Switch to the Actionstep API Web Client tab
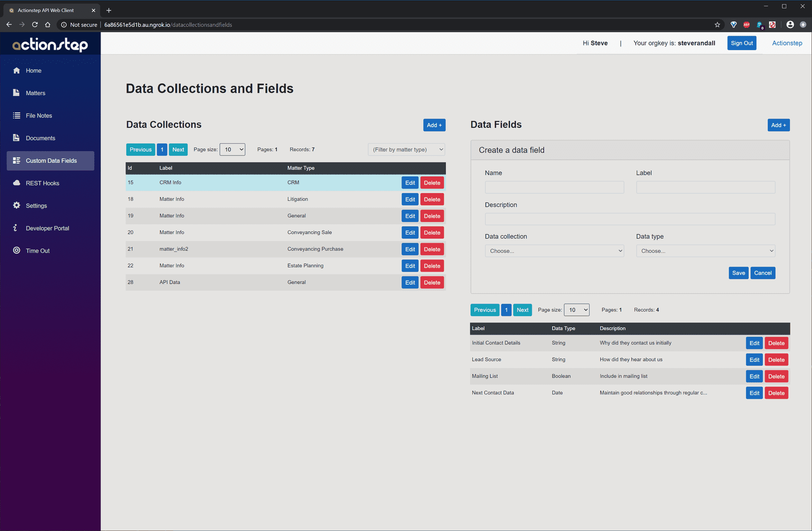The image size is (812, 531). pos(45,10)
